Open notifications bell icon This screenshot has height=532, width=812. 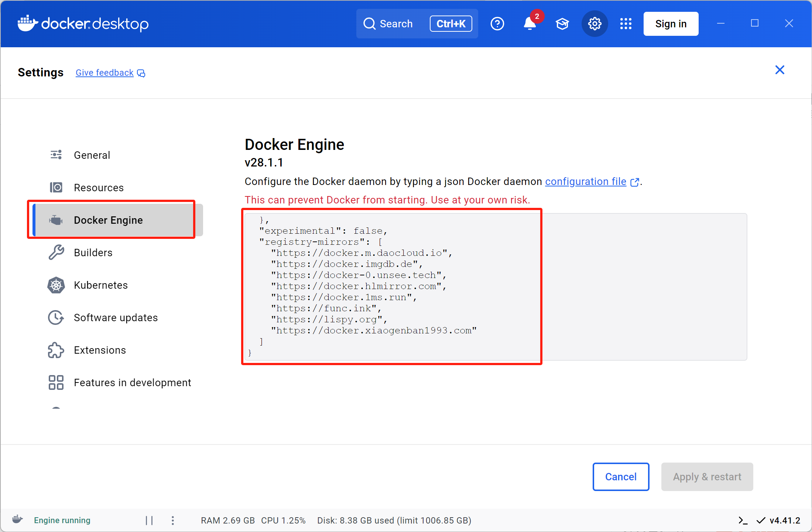[530, 24]
